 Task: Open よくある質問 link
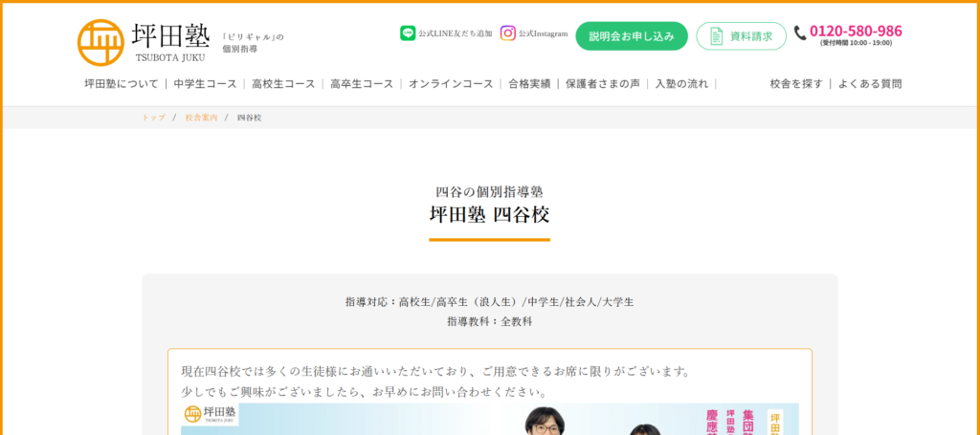pyautogui.click(x=870, y=83)
